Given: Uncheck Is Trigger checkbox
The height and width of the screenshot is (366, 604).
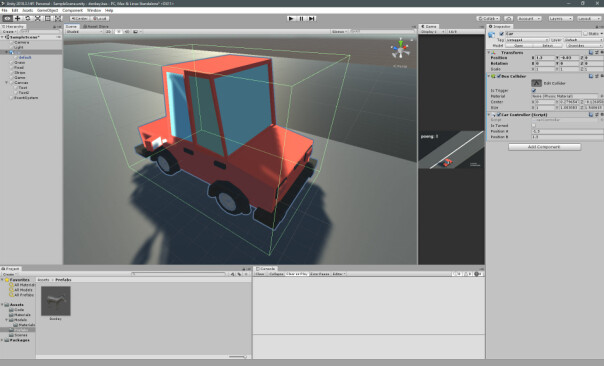Looking at the screenshot, I should pyautogui.click(x=534, y=90).
